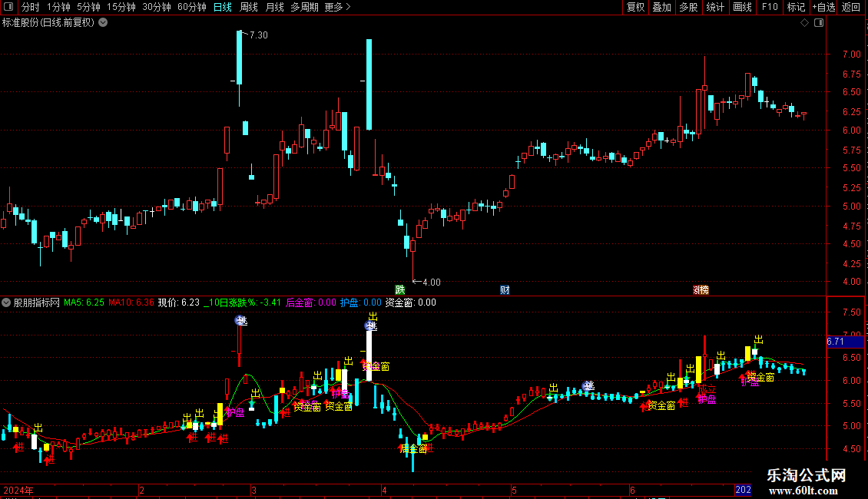Screen dimensions: 868x499
Task: Click the 标记 mark button
Action: (x=796, y=7)
